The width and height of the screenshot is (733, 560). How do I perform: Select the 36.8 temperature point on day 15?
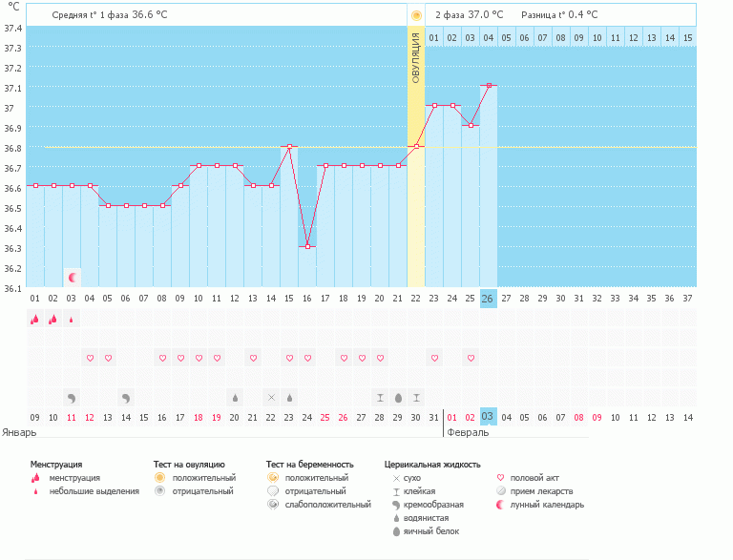tap(289, 146)
